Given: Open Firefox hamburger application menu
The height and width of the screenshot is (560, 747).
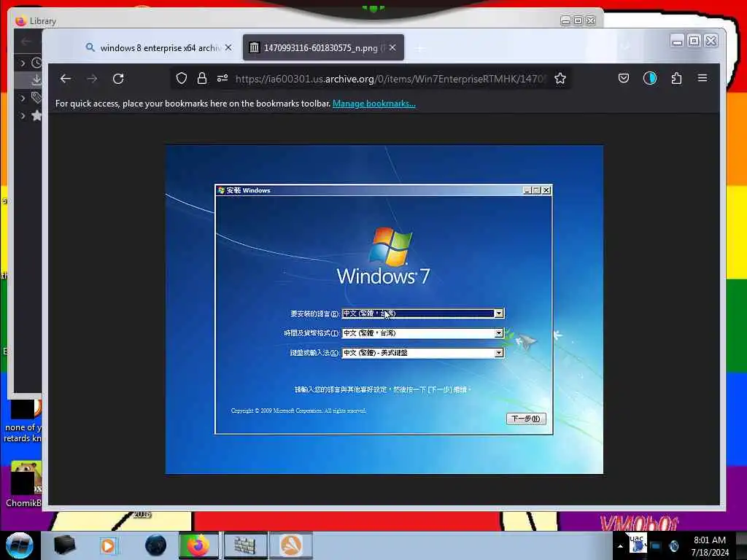Looking at the screenshot, I should pyautogui.click(x=703, y=78).
